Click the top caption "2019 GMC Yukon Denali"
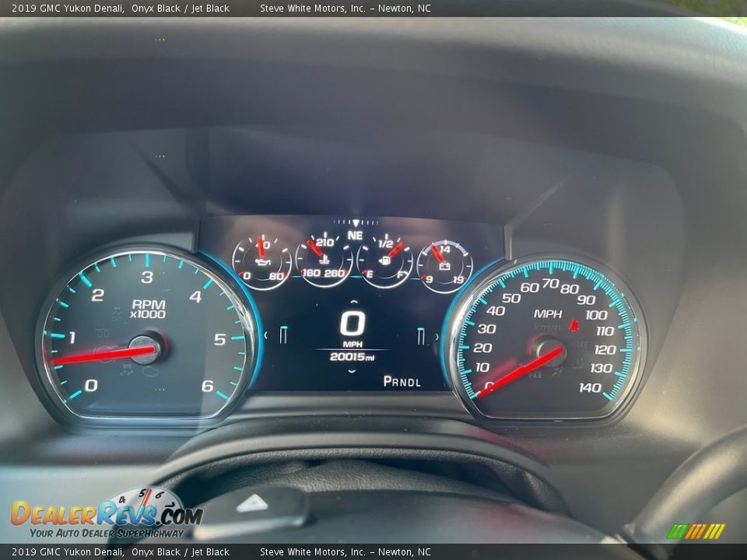The image size is (747, 560). 68,8
